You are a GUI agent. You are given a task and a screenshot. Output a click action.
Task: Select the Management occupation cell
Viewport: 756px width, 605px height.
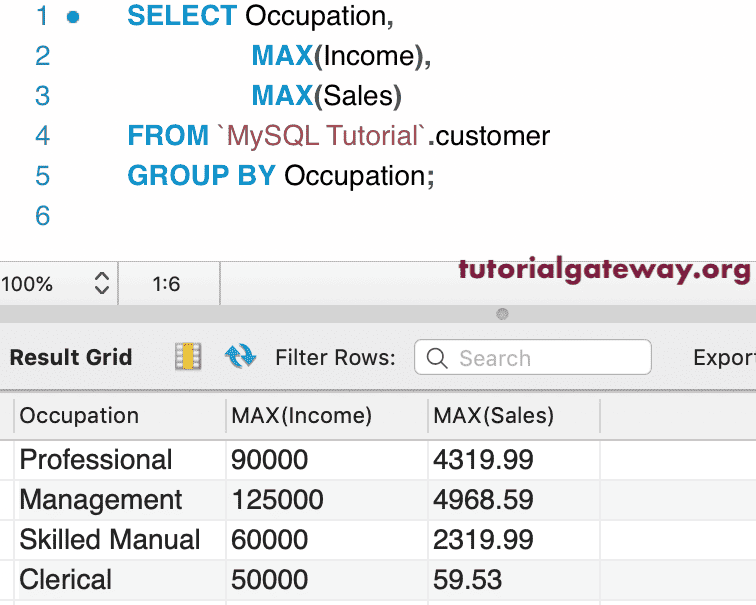101,500
